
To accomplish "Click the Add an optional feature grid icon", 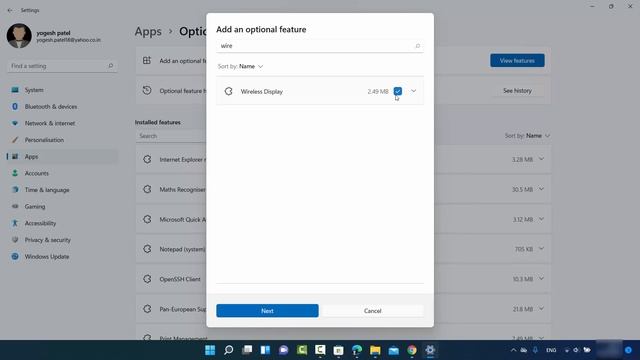I will [147, 60].
